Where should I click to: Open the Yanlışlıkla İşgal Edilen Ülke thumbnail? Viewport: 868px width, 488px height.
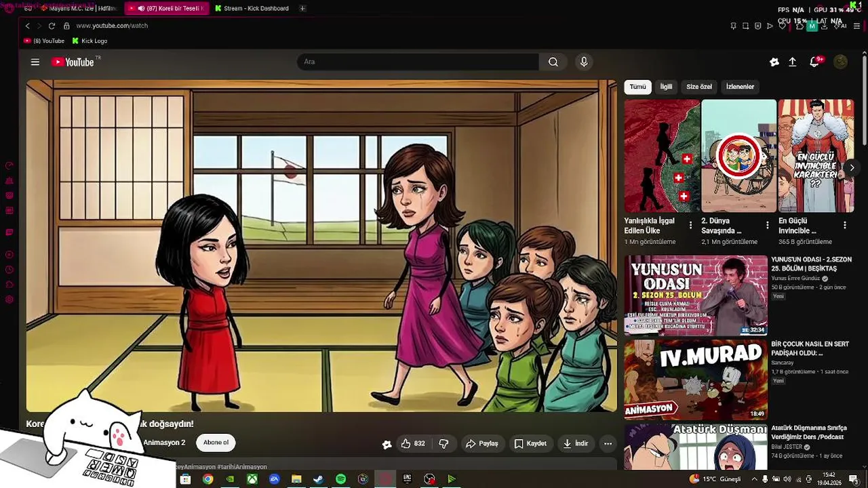(662, 156)
